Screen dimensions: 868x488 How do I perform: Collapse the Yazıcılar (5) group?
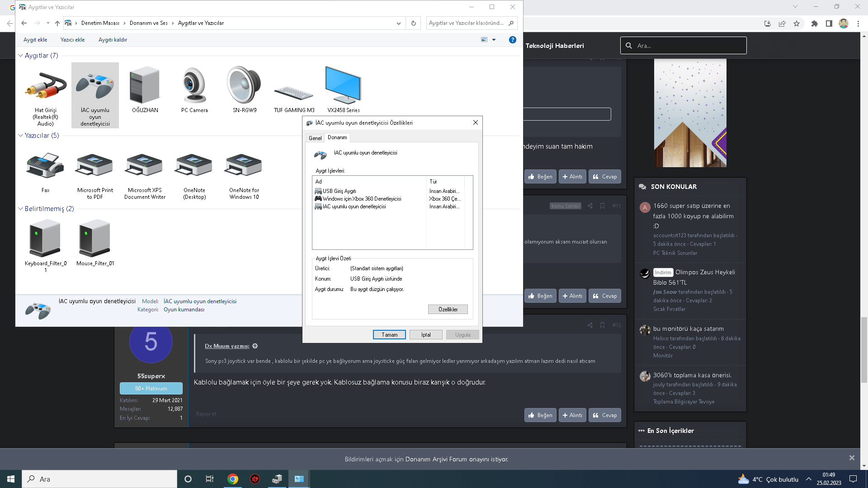[20, 136]
